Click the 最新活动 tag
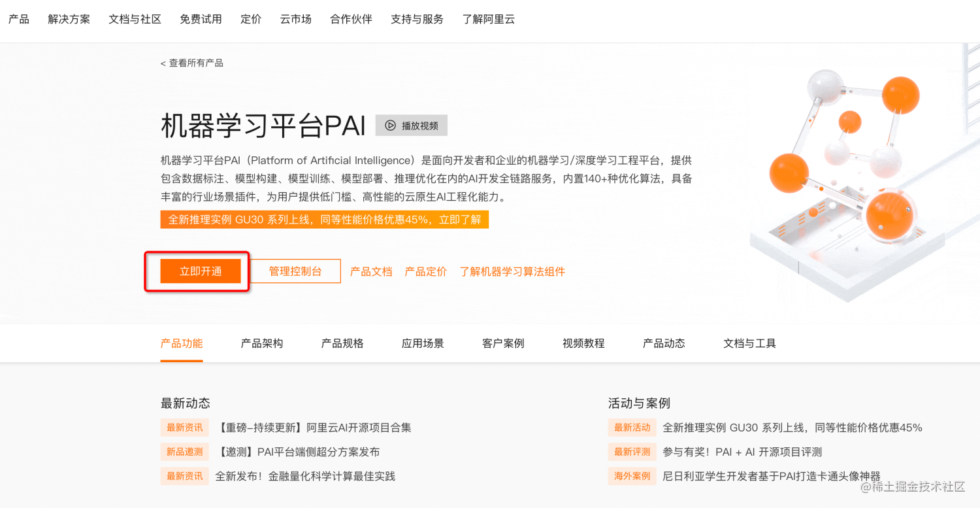The image size is (980, 508). point(632,428)
